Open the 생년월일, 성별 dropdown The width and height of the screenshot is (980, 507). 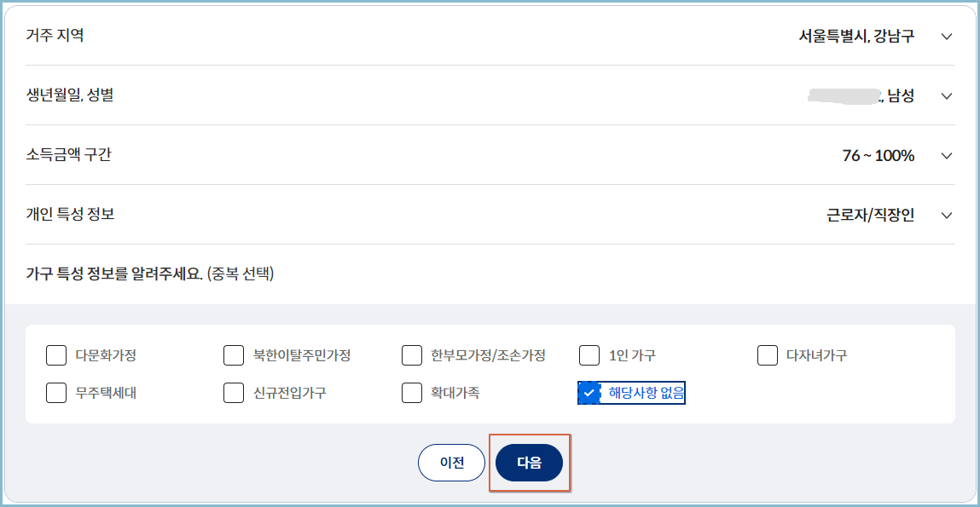(x=946, y=96)
